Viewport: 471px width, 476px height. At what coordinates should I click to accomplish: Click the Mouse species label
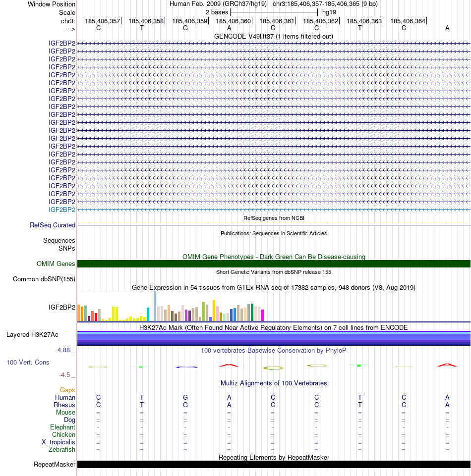pos(65,412)
